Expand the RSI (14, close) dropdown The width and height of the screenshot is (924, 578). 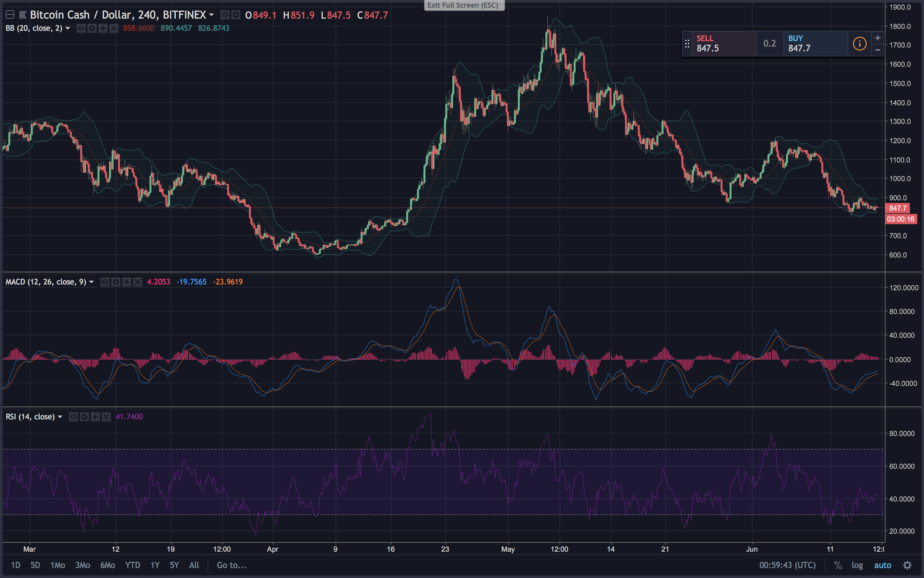point(60,417)
